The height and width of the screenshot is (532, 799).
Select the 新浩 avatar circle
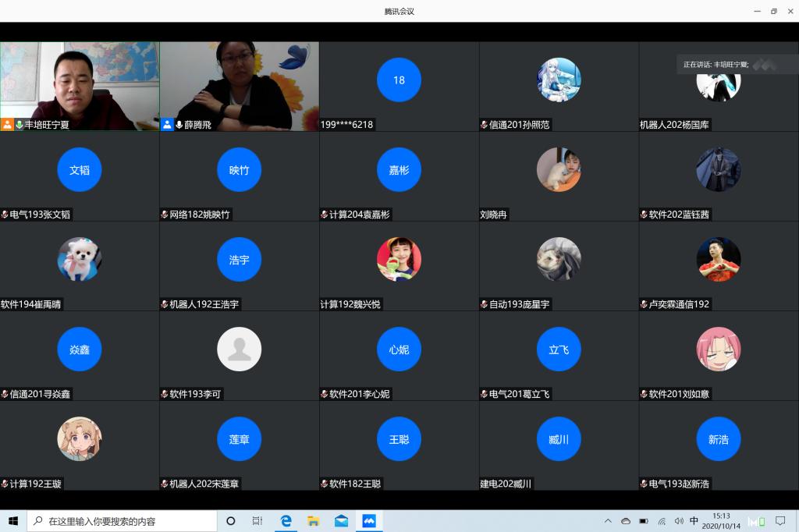pos(719,439)
